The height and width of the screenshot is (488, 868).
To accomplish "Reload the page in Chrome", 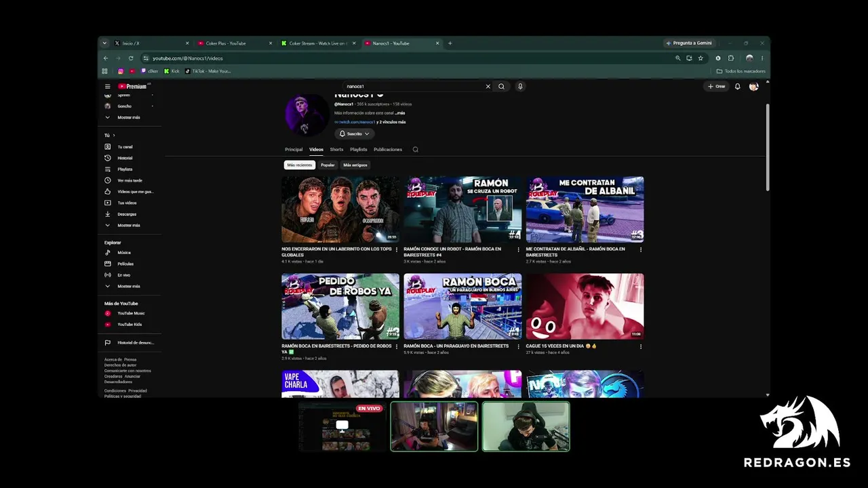I will (131, 58).
